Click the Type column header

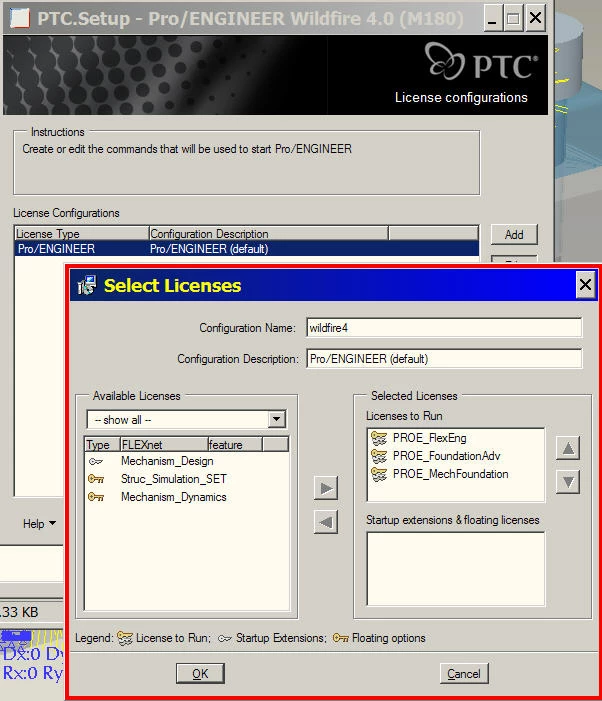tap(102, 444)
